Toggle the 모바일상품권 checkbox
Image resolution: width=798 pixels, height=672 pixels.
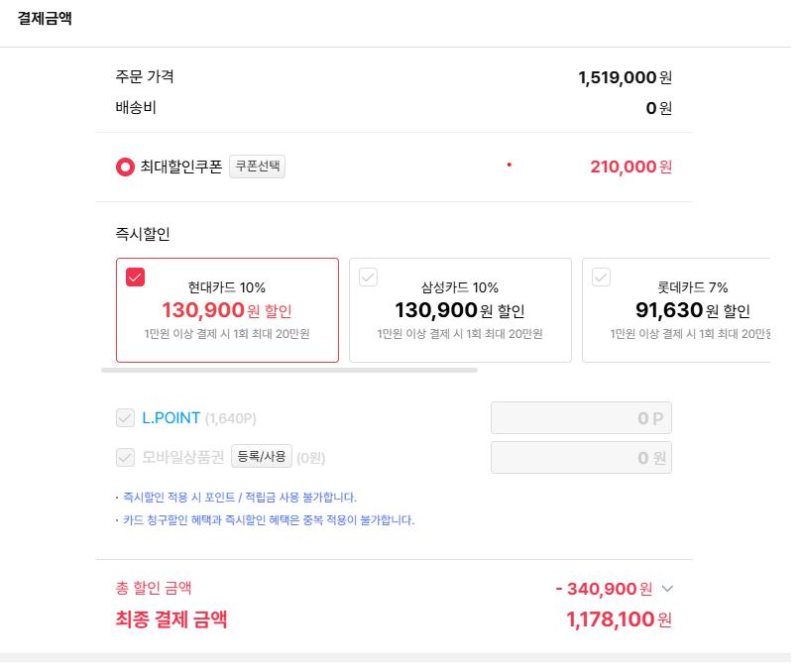125,457
